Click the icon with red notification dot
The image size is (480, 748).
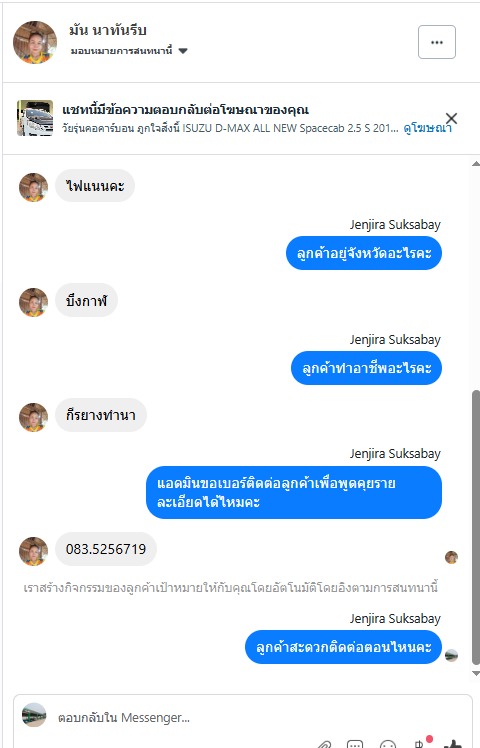coord(422,742)
